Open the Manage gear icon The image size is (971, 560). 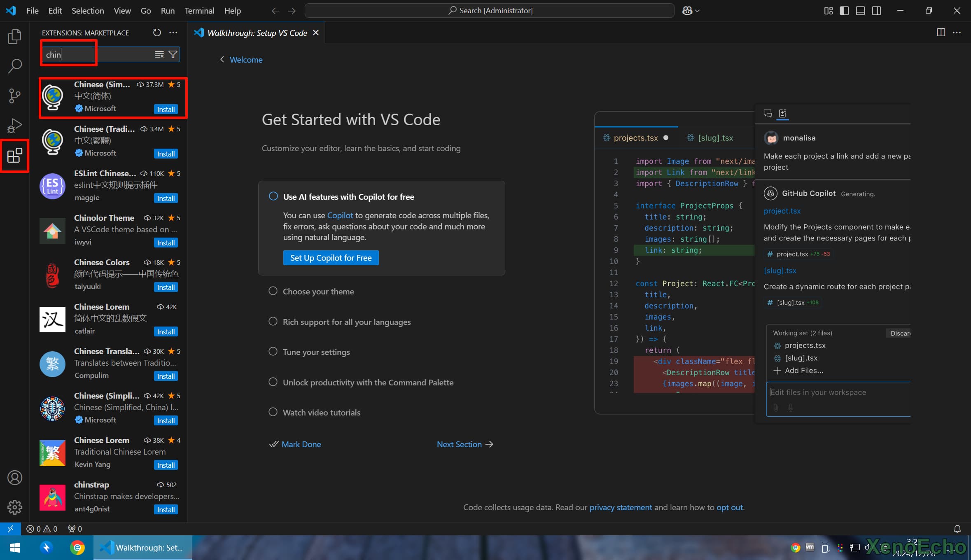(14, 507)
